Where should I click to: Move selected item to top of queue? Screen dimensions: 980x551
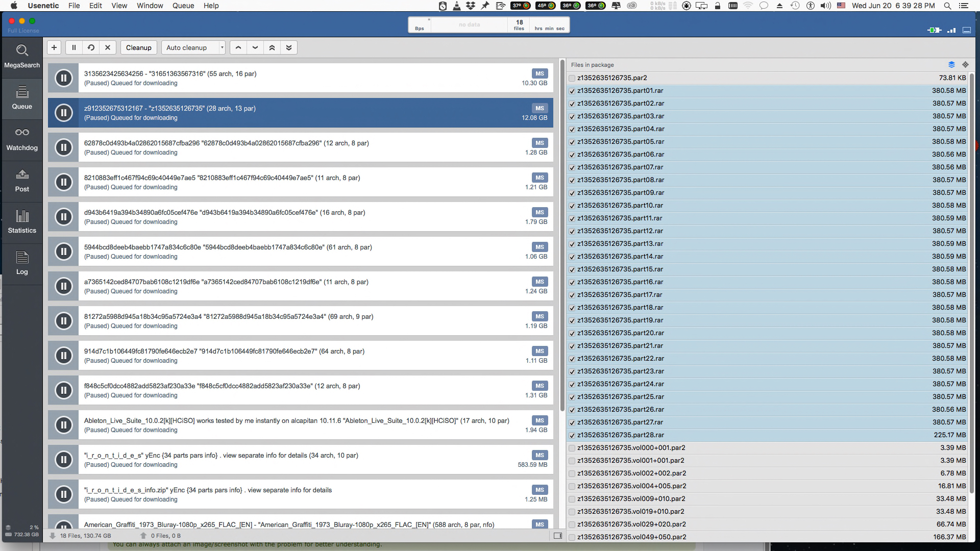point(272,47)
